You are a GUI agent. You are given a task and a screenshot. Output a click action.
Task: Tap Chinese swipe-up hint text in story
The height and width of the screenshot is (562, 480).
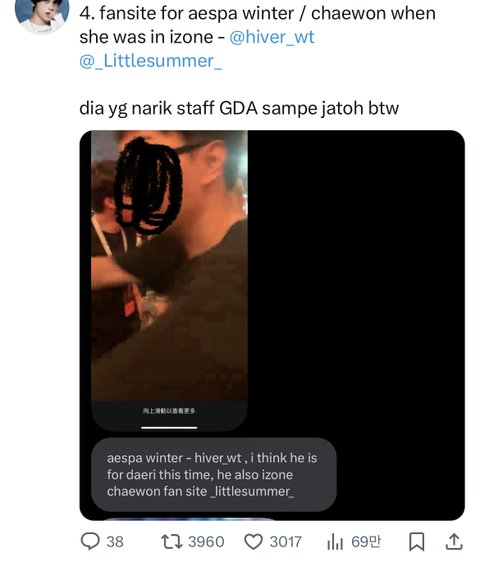click(169, 411)
